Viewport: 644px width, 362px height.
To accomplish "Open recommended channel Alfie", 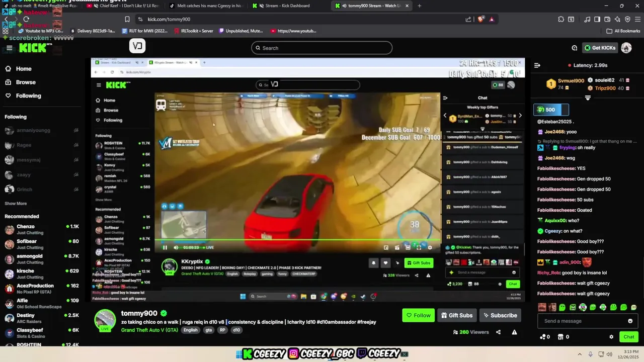I will [x=42, y=304].
